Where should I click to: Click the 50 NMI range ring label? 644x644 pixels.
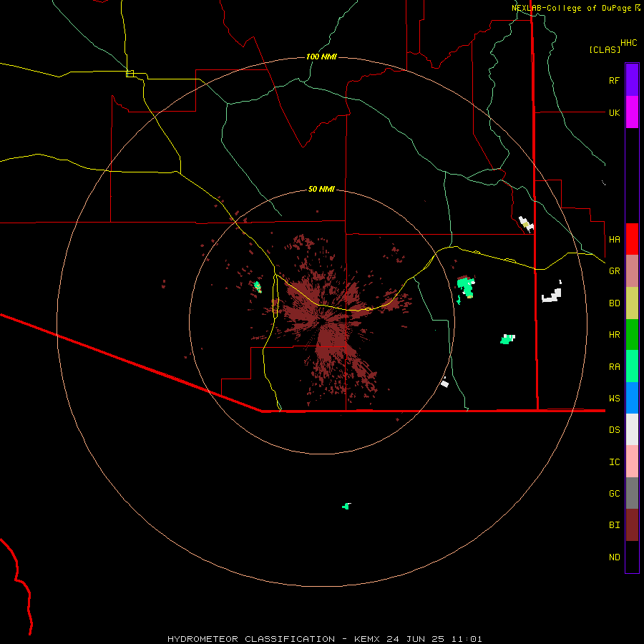click(321, 189)
